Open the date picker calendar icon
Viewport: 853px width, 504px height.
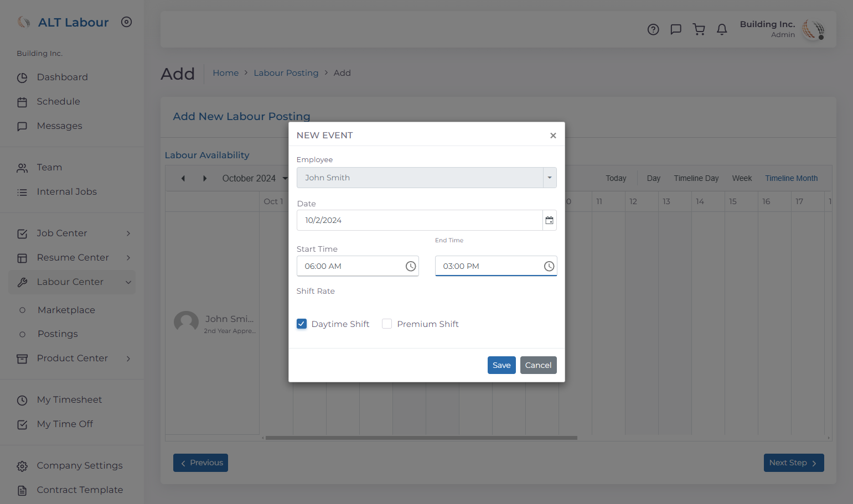[549, 220]
